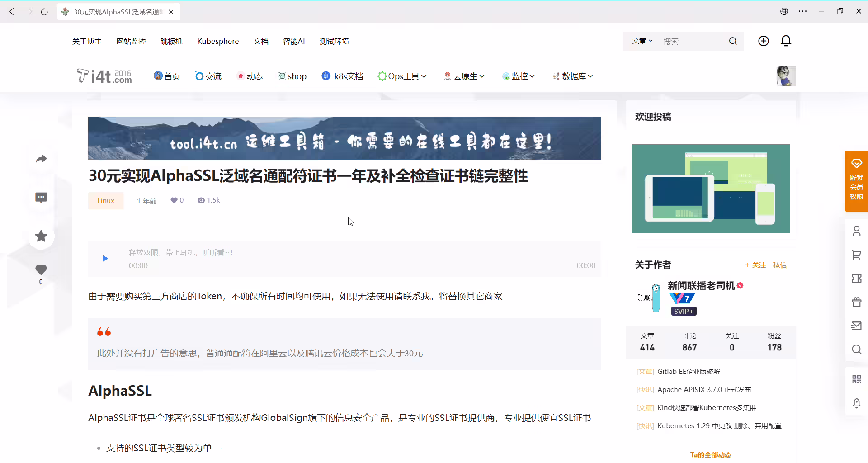Open article Kind快速部署Kubernetes多集群
The width and height of the screenshot is (868, 463).
click(x=707, y=408)
